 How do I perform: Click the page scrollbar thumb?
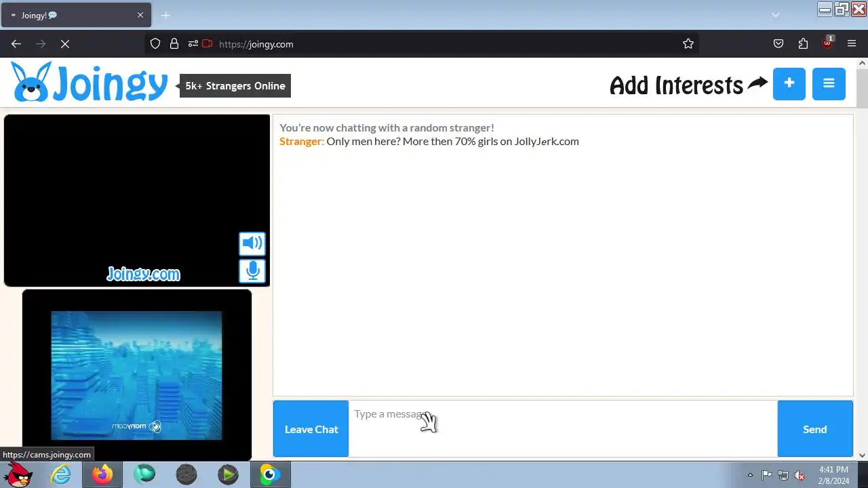point(862,88)
